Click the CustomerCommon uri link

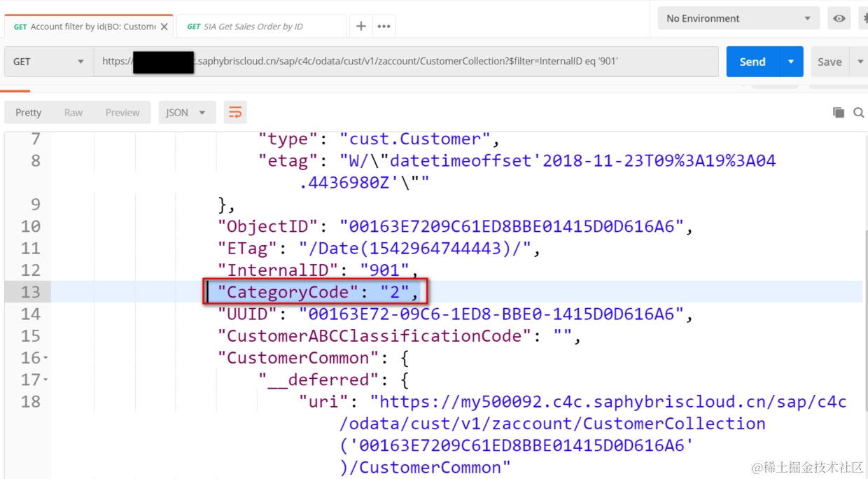coord(594,434)
